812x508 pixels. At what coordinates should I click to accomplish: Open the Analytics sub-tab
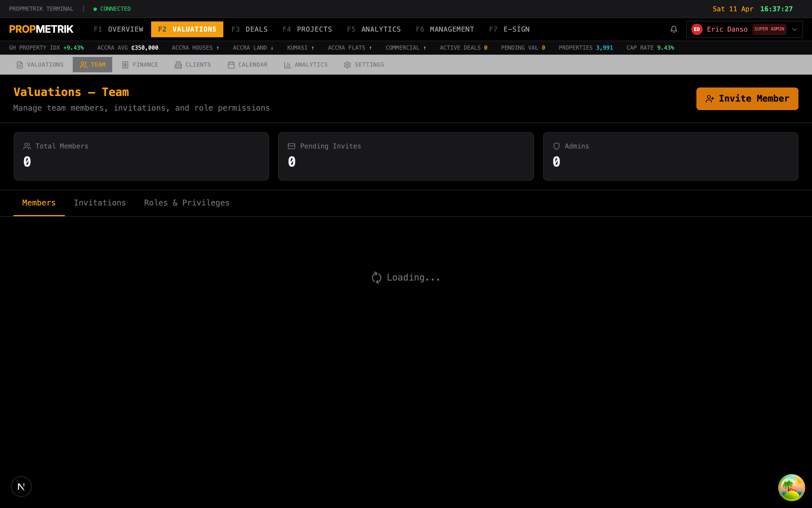[305, 65]
